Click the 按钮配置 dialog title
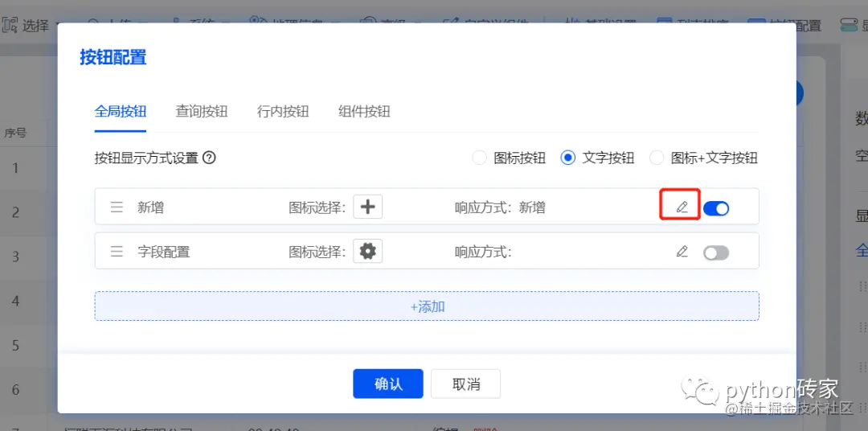 [113, 57]
